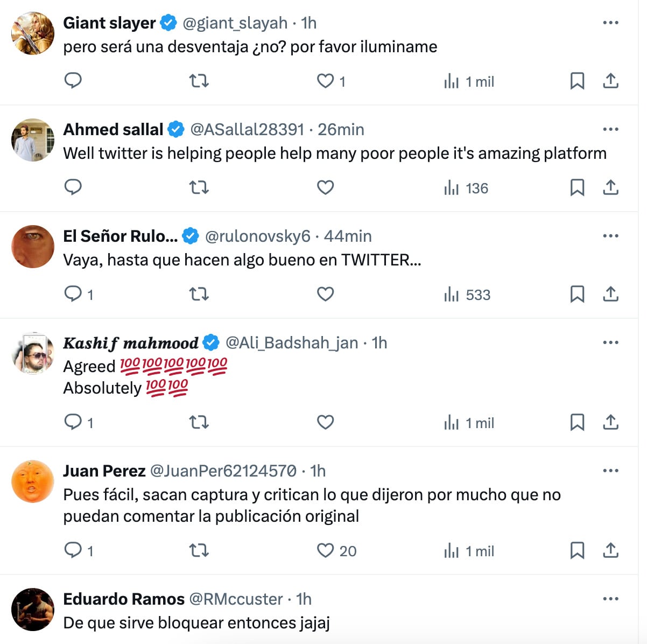Like El Señor Rulo's tweet

pos(325,294)
